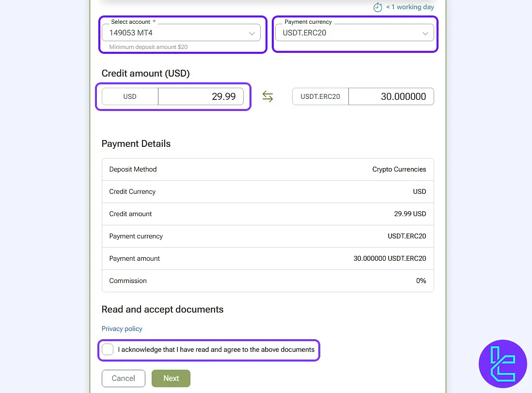Click the 'Crypto Currencies' deposit method value
The width and height of the screenshot is (532, 393).
pyautogui.click(x=399, y=169)
